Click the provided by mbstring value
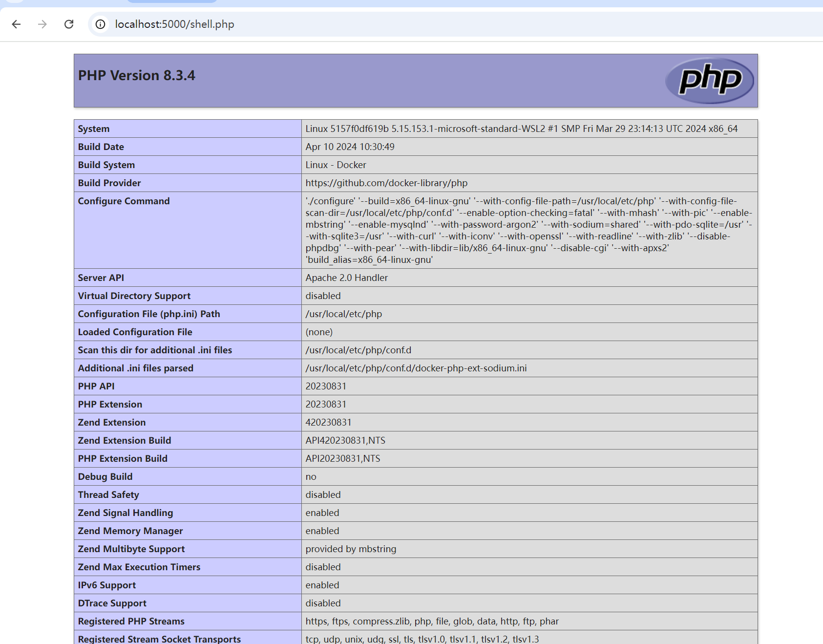This screenshot has width=823, height=644. point(351,549)
